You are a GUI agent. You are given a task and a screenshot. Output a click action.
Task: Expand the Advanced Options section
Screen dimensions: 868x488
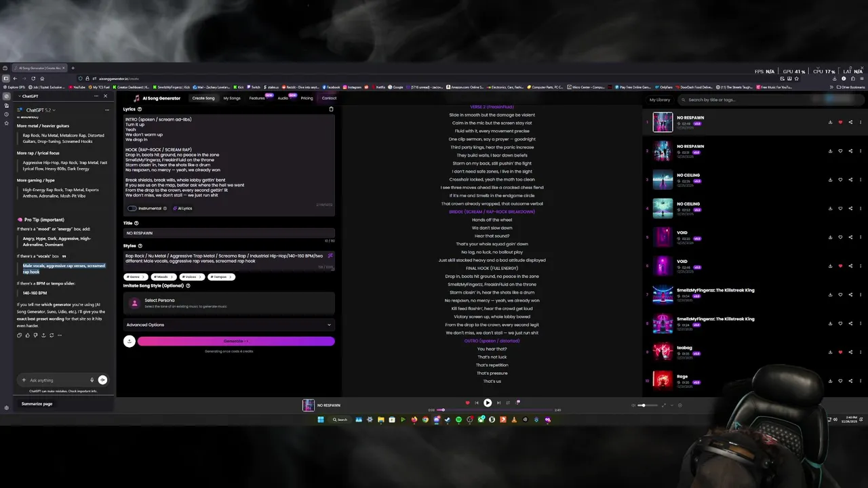[x=229, y=325]
